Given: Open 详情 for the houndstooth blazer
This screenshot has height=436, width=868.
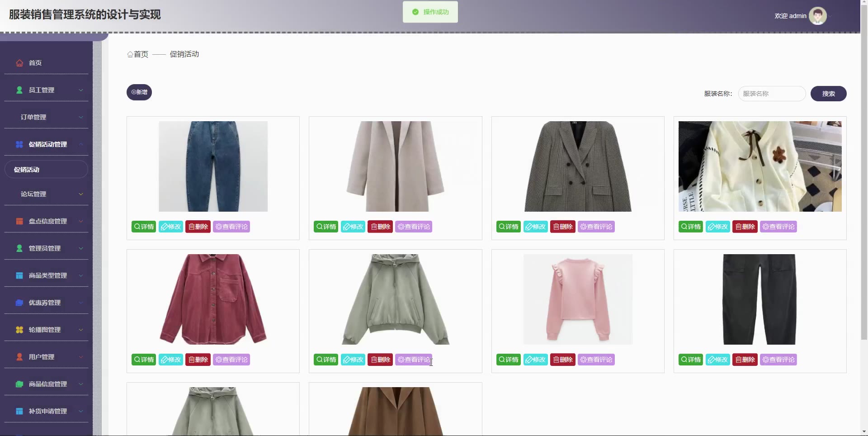Looking at the screenshot, I should coord(509,227).
